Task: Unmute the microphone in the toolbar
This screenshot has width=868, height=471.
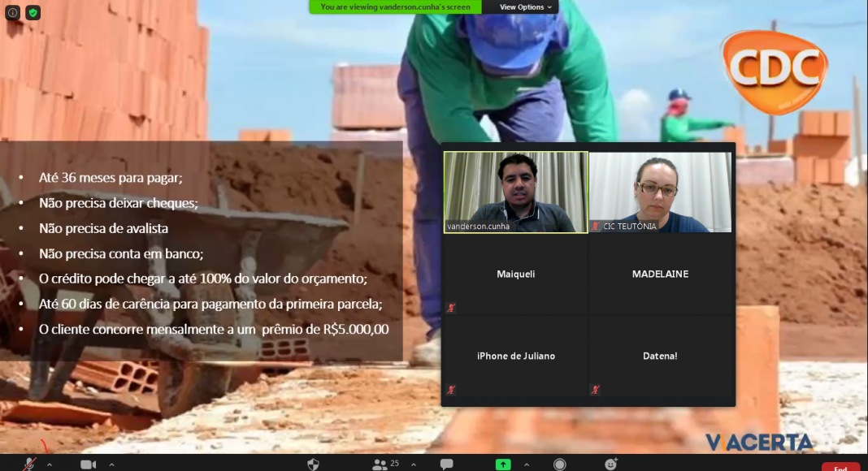Action: coord(29,464)
